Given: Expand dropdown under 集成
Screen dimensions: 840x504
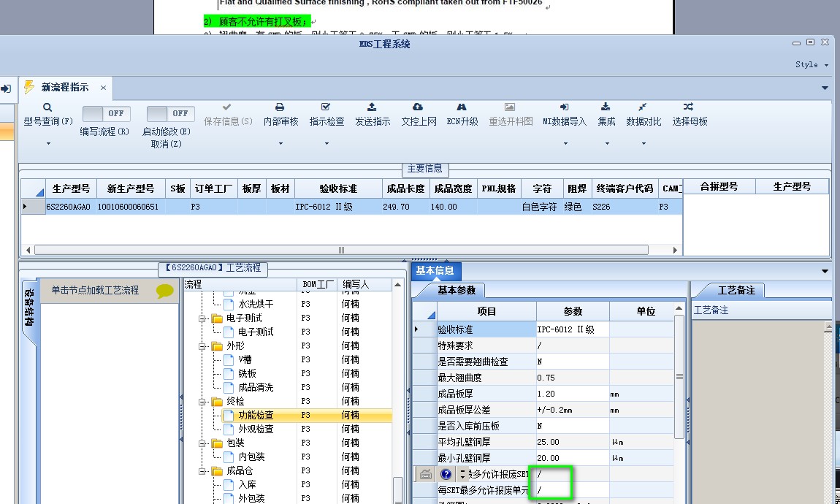Looking at the screenshot, I should click(607, 144).
